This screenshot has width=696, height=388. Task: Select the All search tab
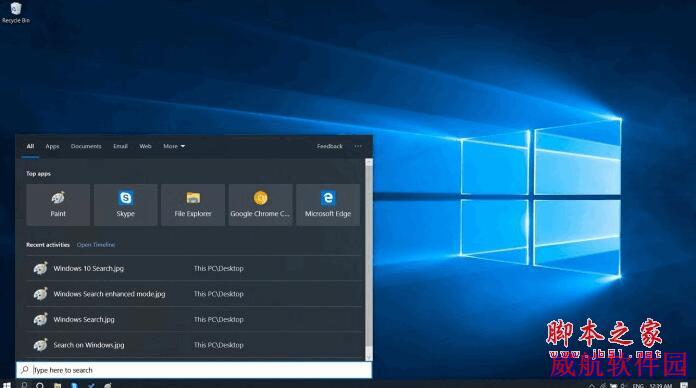30,146
